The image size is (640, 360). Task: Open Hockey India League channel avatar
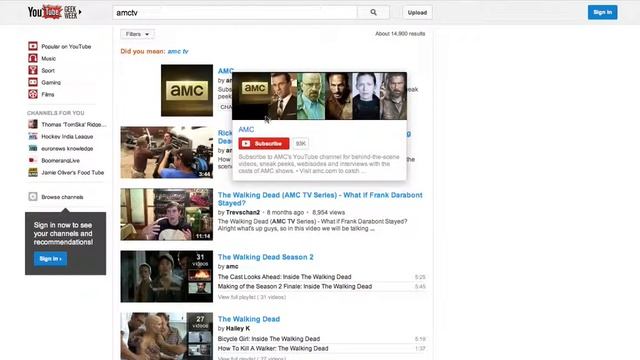click(x=33, y=136)
